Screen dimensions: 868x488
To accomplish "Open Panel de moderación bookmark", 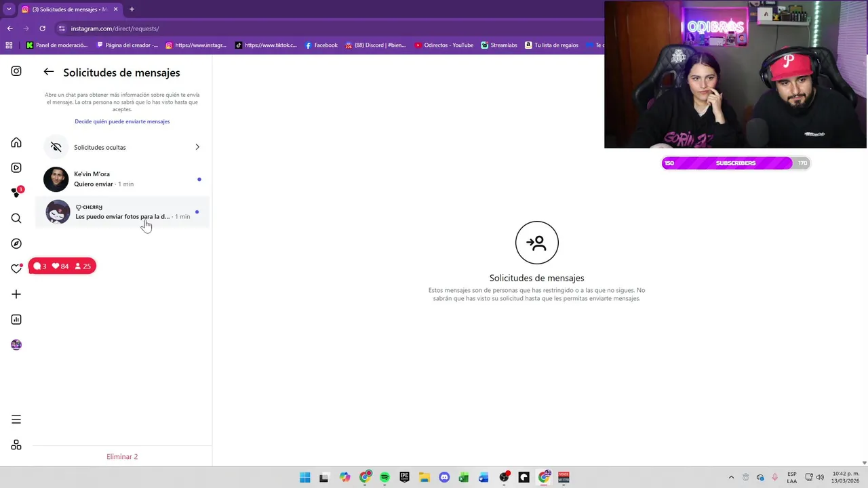I will (57, 45).
